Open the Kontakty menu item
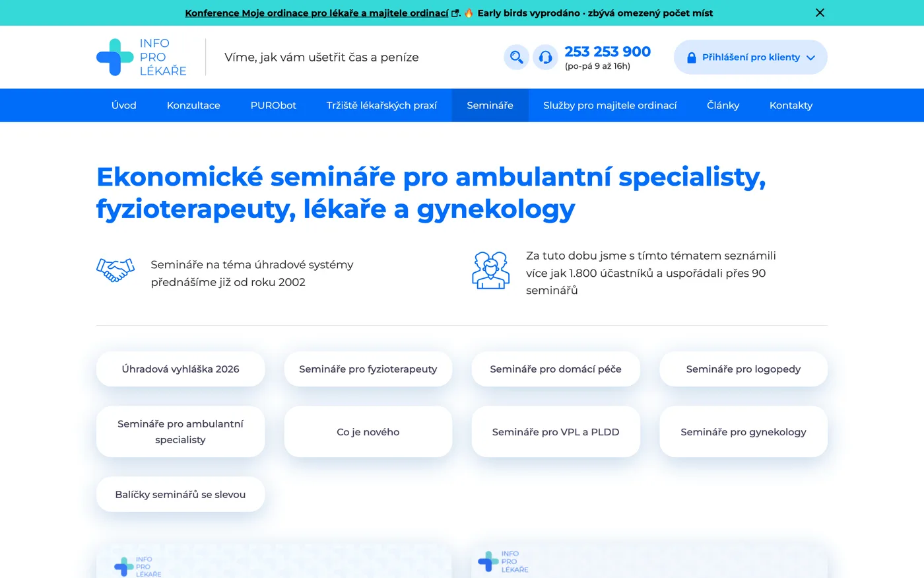Viewport: 924px width, 578px height. click(x=791, y=105)
